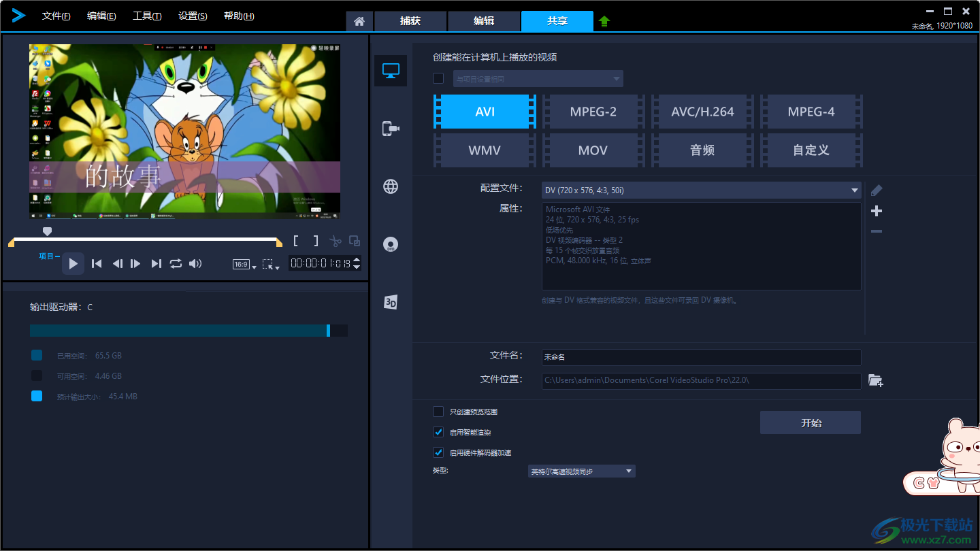Click the VideoStudio logo icon

[18, 16]
